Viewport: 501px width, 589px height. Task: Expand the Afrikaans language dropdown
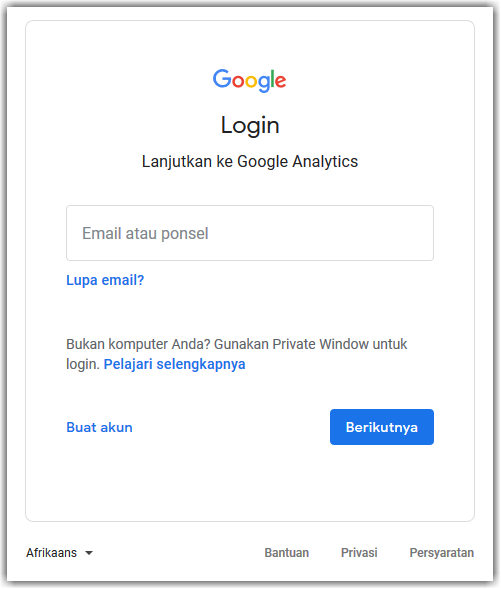[60, 553]
